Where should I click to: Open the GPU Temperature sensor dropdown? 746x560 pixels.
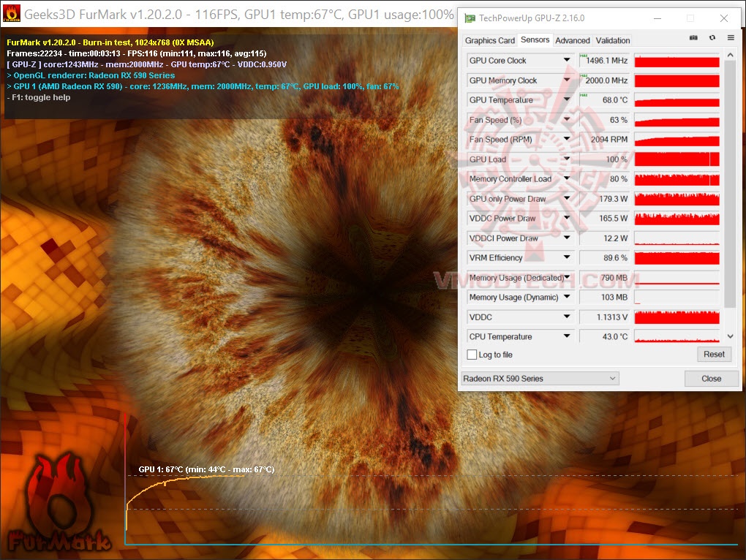click(x=567, y=100)
